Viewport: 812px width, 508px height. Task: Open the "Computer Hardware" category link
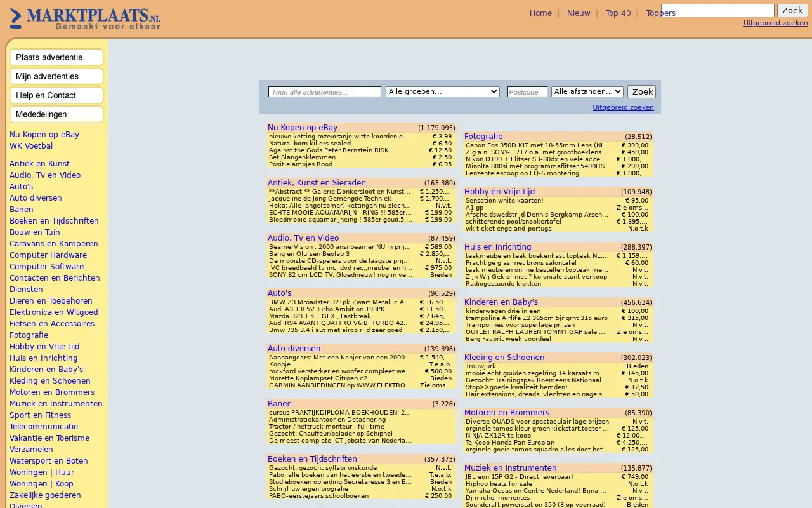click(48, 255)
